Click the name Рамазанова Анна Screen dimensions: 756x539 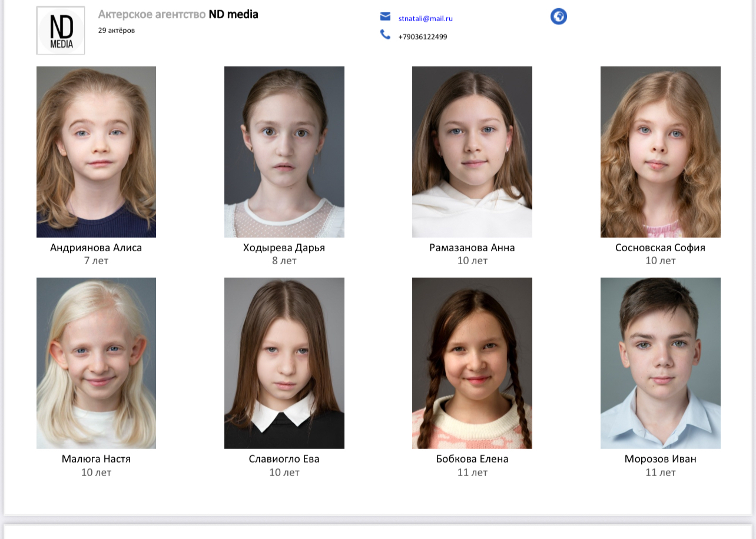tap(472, 248)
